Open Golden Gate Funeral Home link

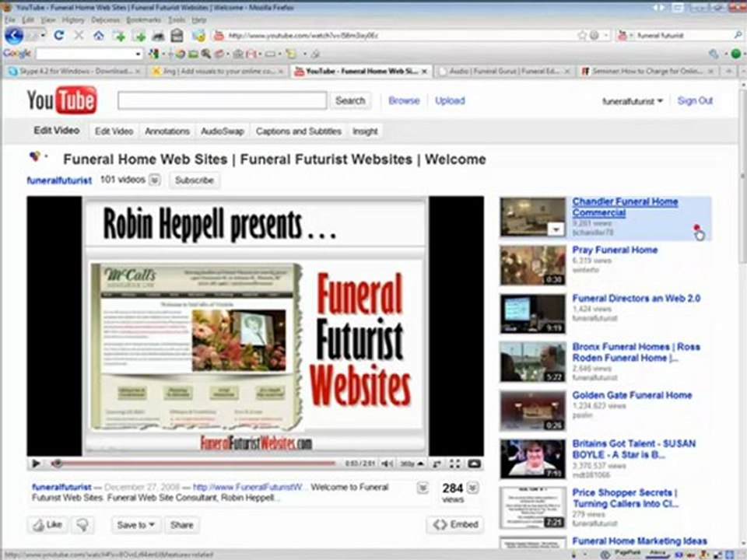[x=632, y=395]
